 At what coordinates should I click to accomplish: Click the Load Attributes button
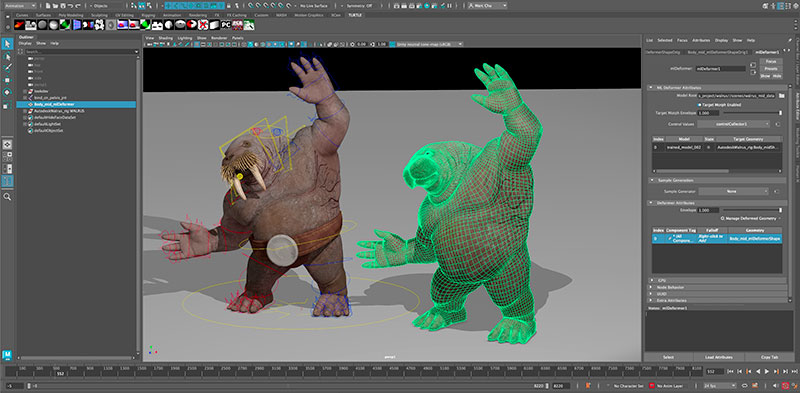tap(719, 357)
